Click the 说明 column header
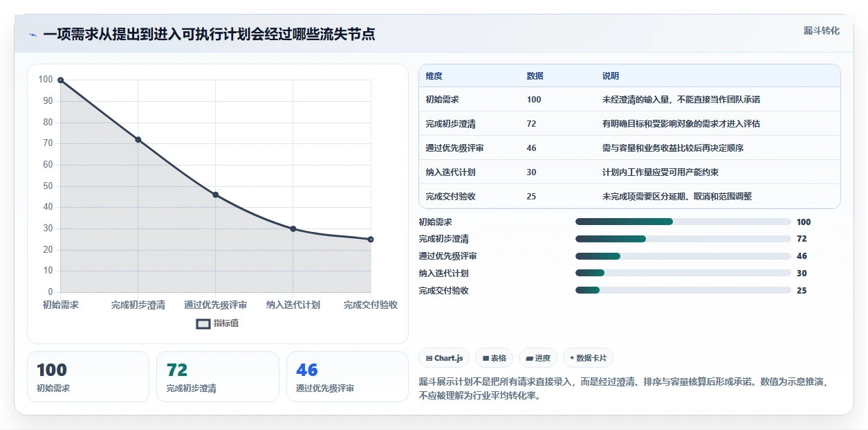 [x=611, y=76]
